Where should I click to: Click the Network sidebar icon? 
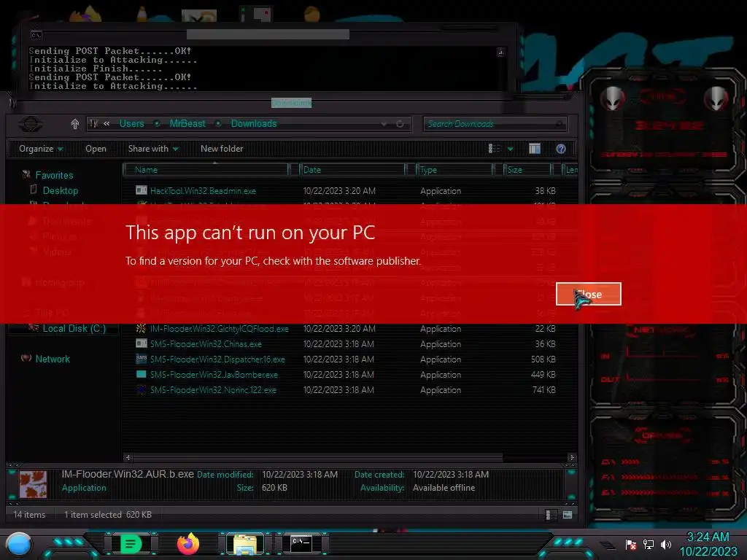[x=26, y=358]
